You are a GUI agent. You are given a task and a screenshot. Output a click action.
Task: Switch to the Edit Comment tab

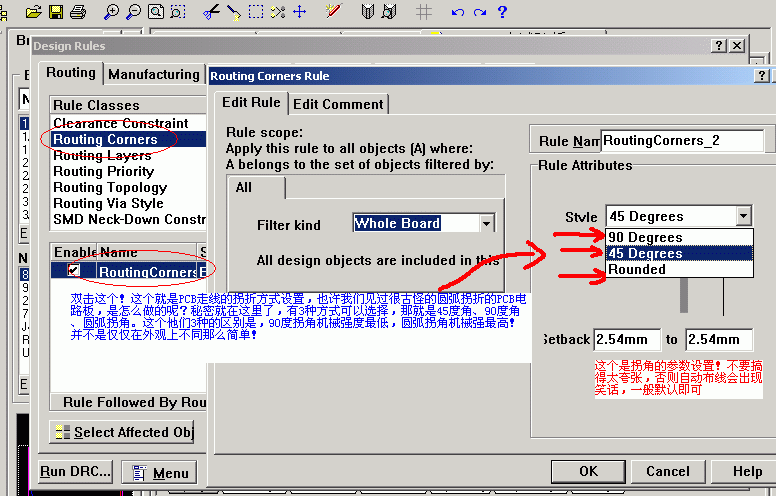(x=338, y=104)
